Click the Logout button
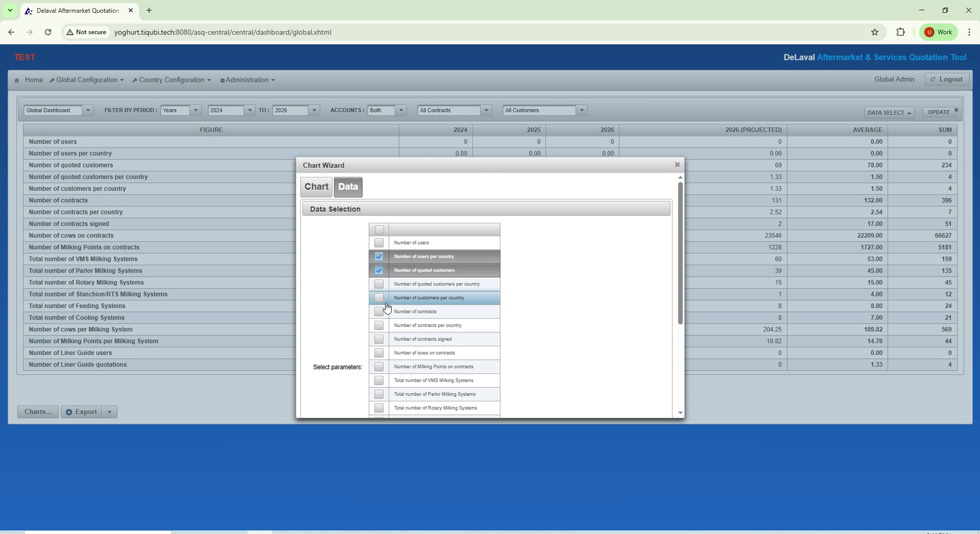Screen dimensions: 980x534 947,80
